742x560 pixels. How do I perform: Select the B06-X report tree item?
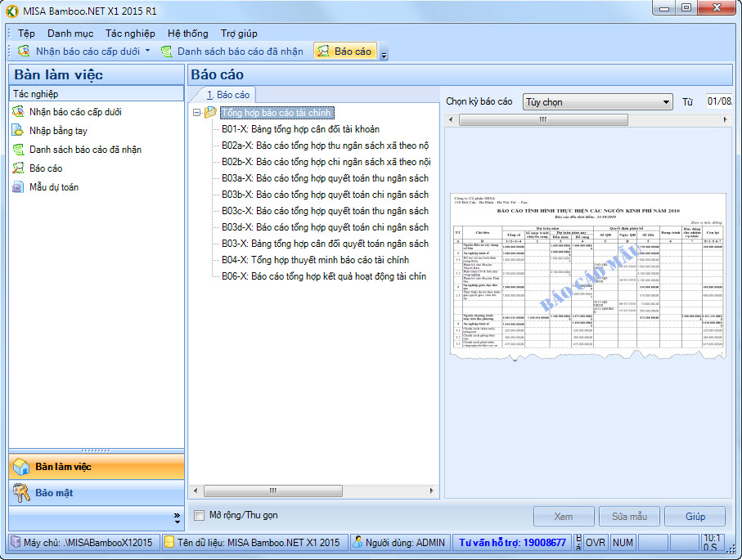(x=324, y=276)
